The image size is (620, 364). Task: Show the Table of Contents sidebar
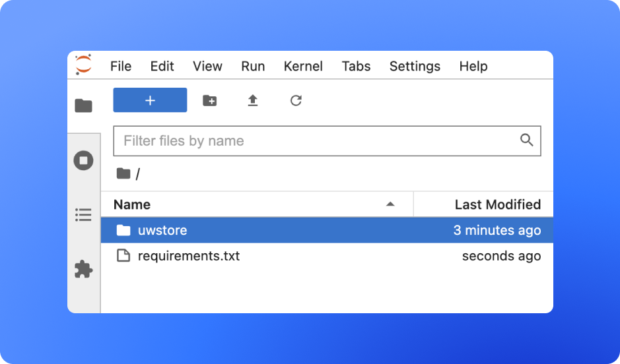(83, 215)
